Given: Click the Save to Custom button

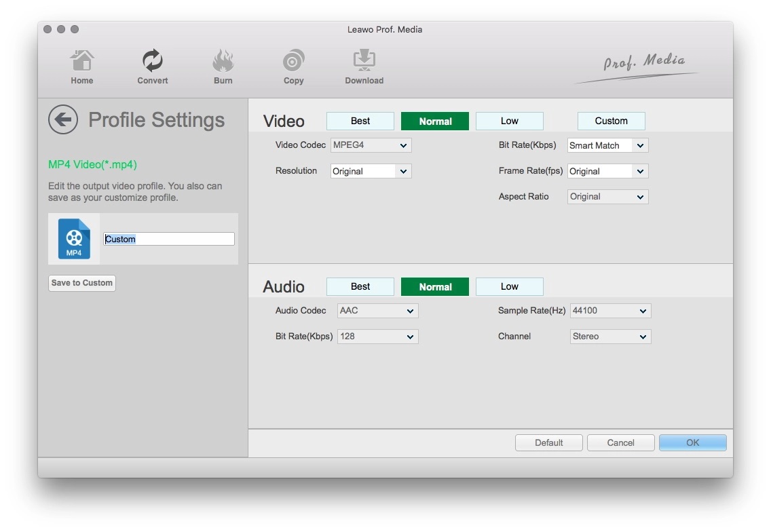Looking at the screenshot, I should (82, 283).
